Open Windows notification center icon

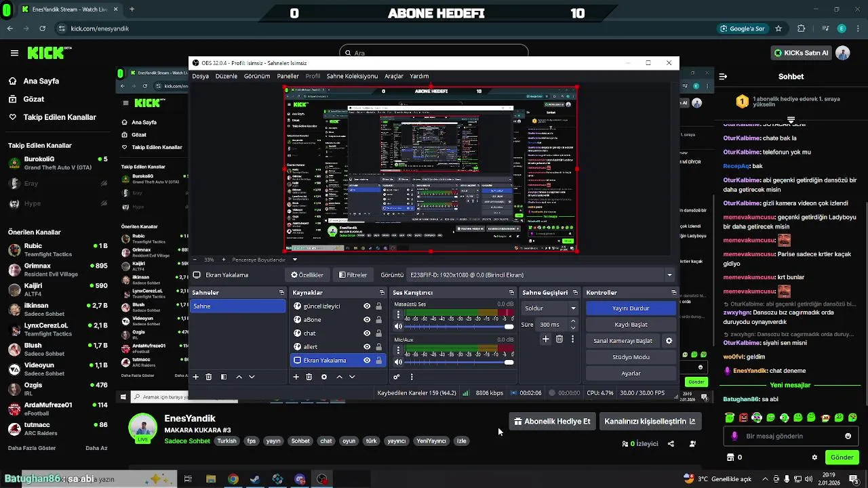(854, 479)
